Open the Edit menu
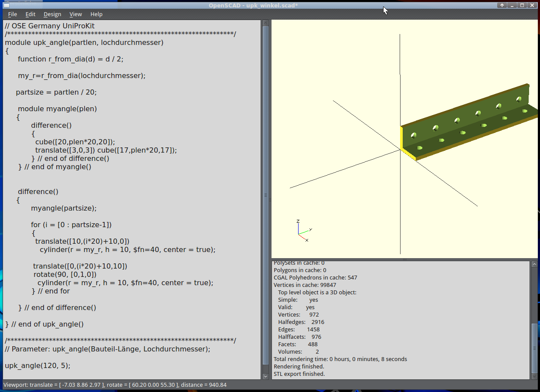The width and height of the screenshot is (540, 392). 31,14
